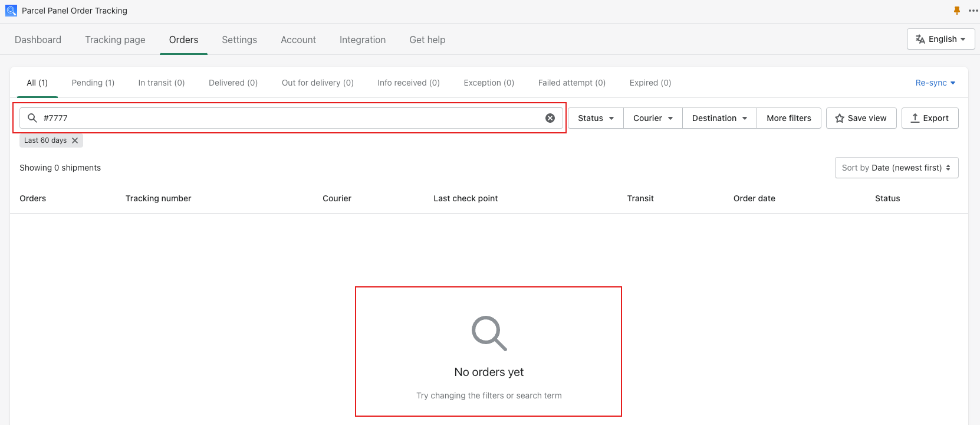Click the No orders yet message

tap(489, 372)
